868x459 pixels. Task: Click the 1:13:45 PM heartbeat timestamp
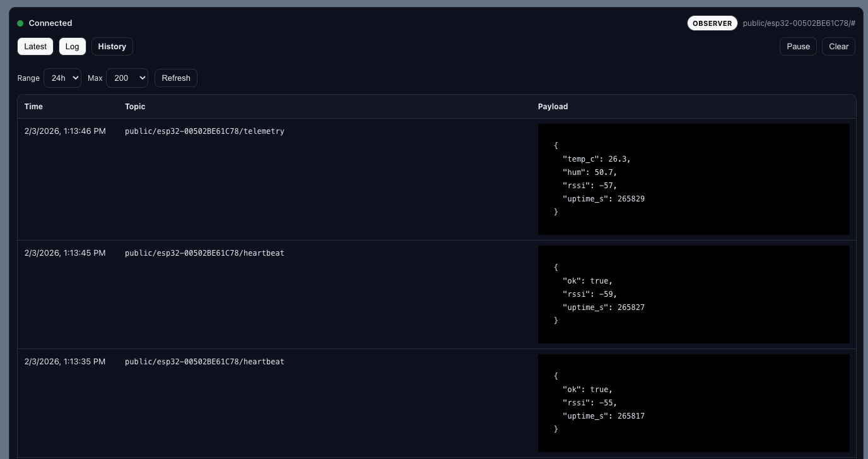tap(65, 253)
